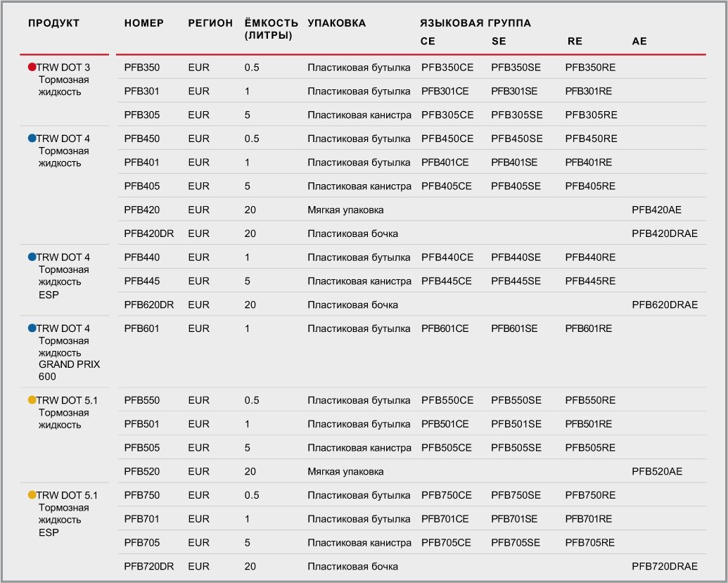Select part number PFB350 in НОМЕР column
The height and width of the screenshot is (583, 728).
pyautogui.click(x=141, y=68)
